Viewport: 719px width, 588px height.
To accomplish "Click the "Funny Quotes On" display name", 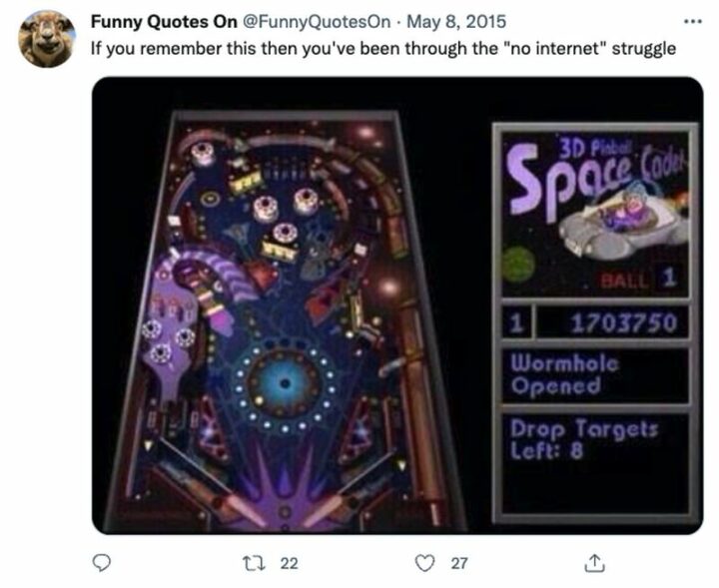I will click(164, 21).
